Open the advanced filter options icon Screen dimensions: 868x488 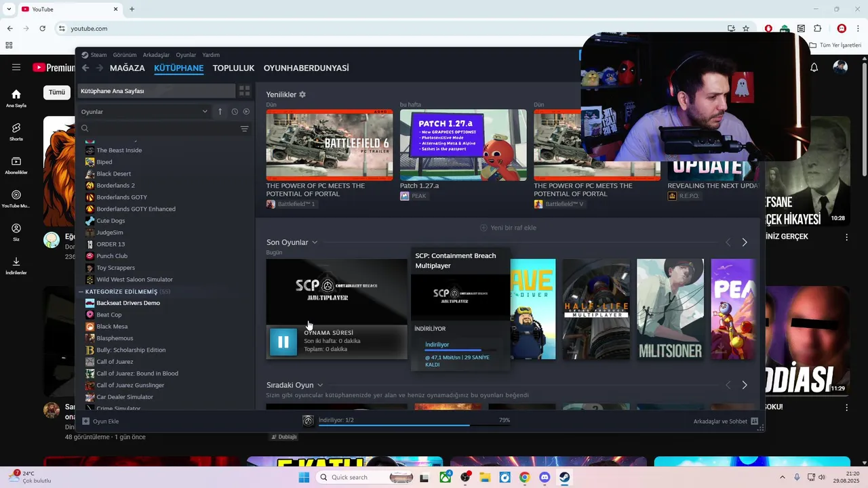(245, 129)
